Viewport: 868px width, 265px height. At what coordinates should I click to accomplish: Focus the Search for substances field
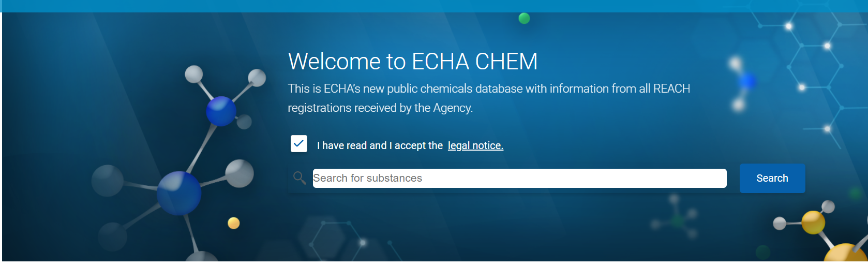tap(519, 179)
